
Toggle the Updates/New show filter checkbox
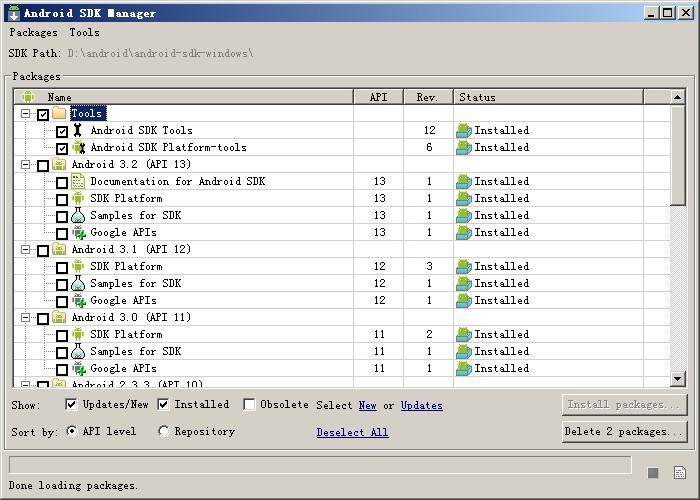click(71, 404)
